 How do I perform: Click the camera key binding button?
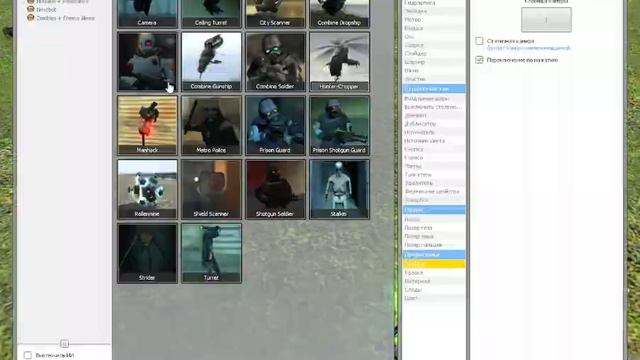point(546,20)
